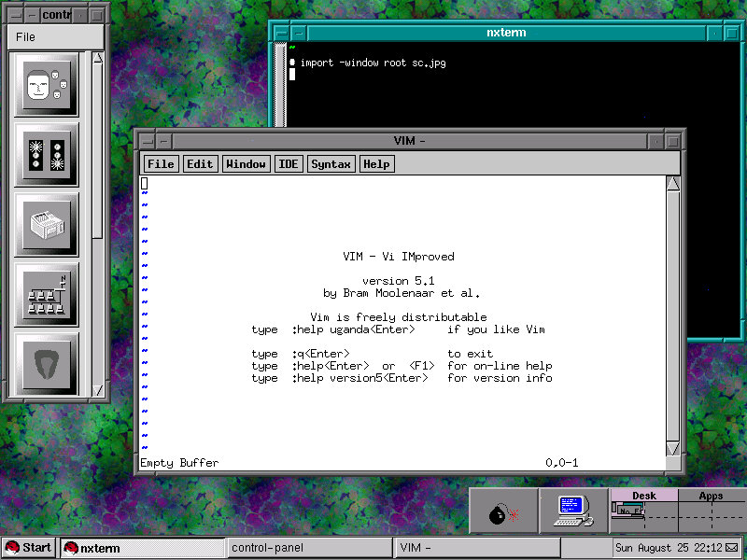The height and width of the screenshot is (560, 747).
Task: Switch to control-panel in the taskbar
Action: pyautogui.click(x=309, y=548)
